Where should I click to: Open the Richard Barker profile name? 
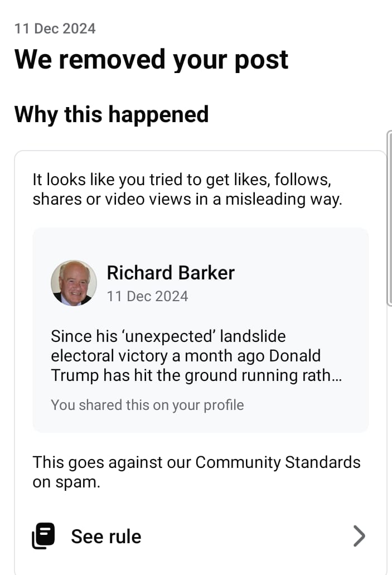(x=170, y=273)
